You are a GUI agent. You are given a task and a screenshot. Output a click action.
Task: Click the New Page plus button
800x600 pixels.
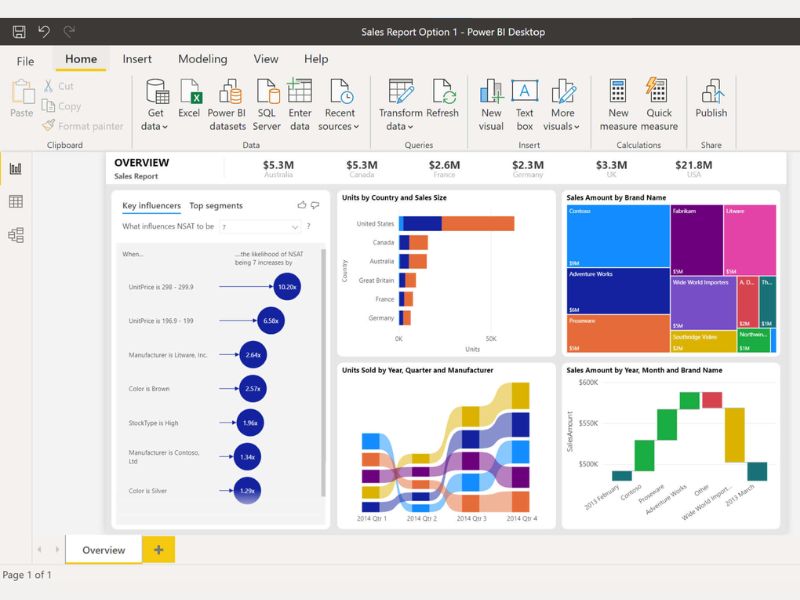pos(158,549)
